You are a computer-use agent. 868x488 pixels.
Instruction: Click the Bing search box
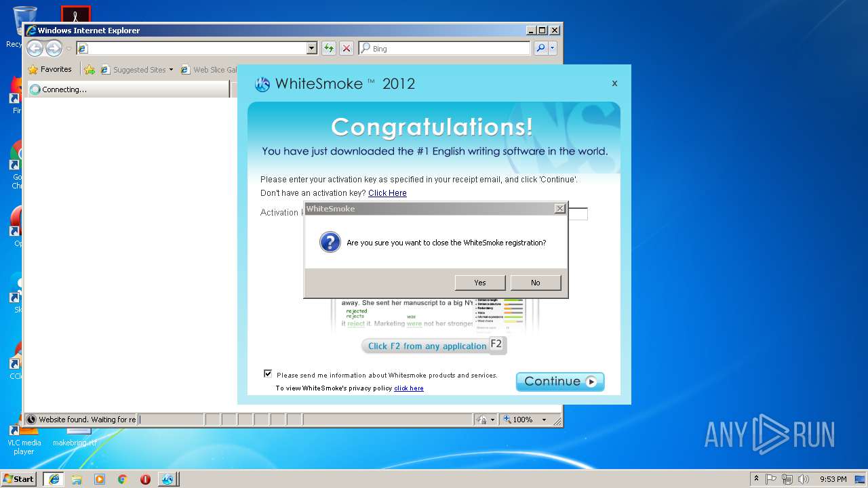point(444,48)
